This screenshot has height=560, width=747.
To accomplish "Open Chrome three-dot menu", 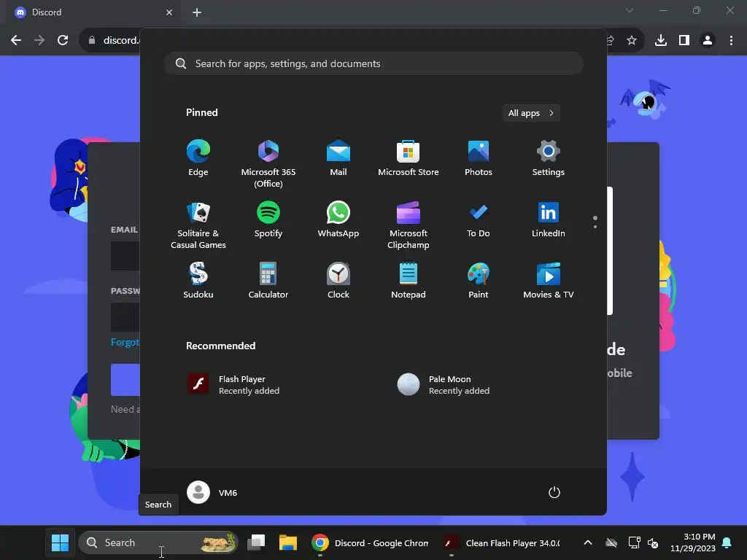I will (x=731, y=40).
